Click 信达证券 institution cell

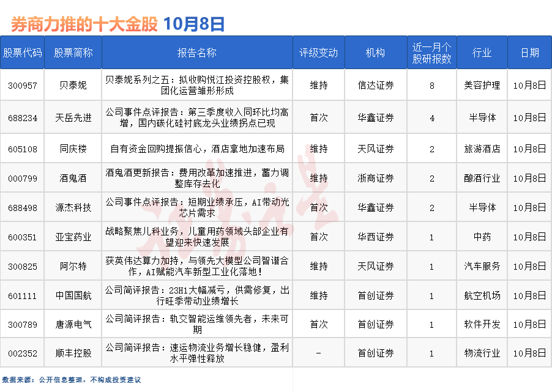click(x=376, y=85)
